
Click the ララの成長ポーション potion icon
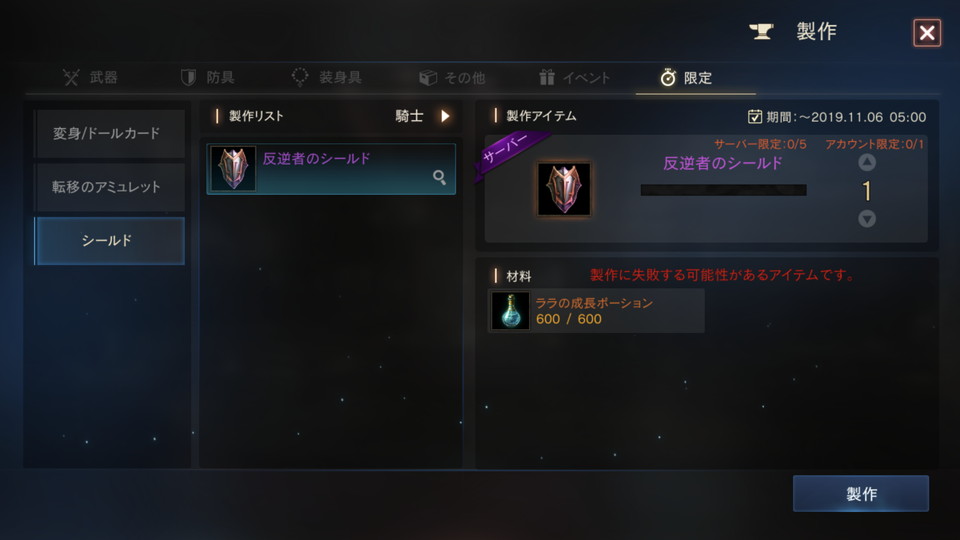click(511, 311)
